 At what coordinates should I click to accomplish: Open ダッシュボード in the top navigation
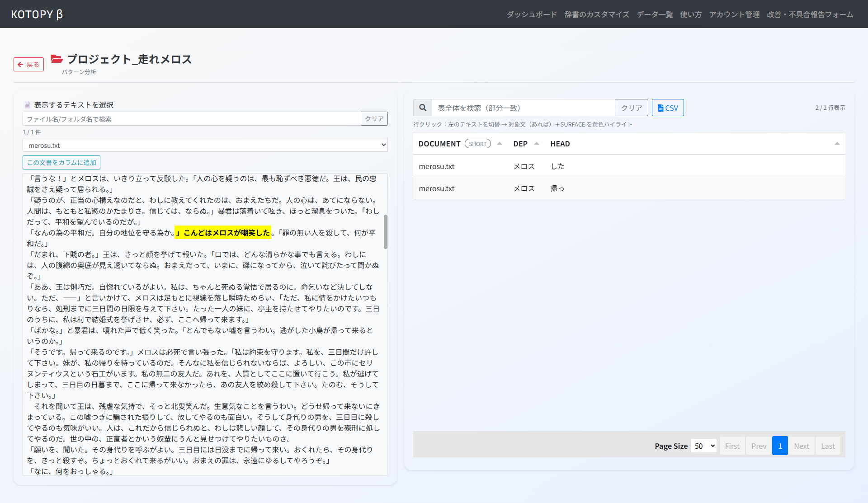pos(531,14)
